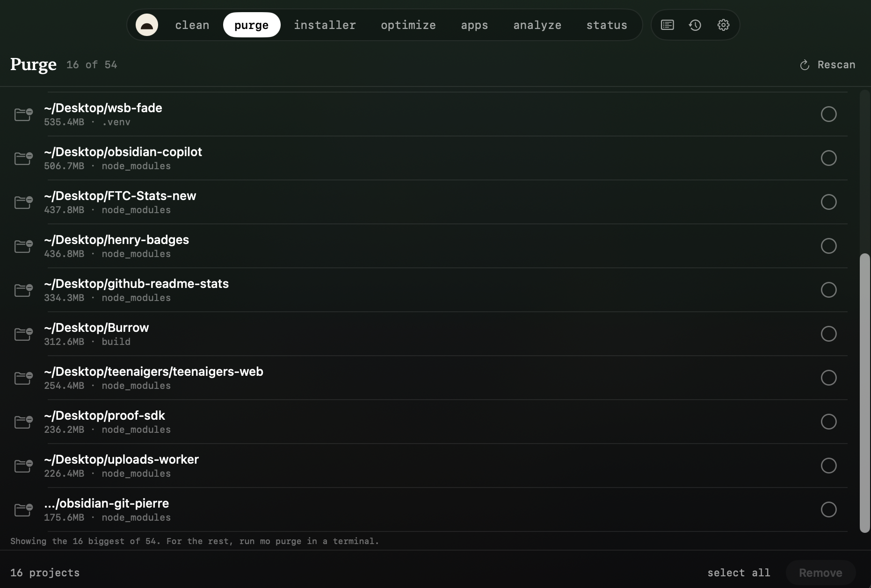Click the .../obsidian-git-pierre path text
This screenshot has width=871, height=588.
[x=107, y=503]
